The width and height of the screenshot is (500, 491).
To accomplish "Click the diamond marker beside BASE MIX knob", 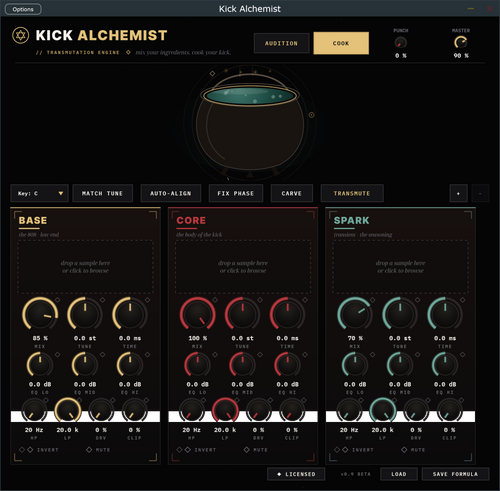I will click(x=57, y=300).
